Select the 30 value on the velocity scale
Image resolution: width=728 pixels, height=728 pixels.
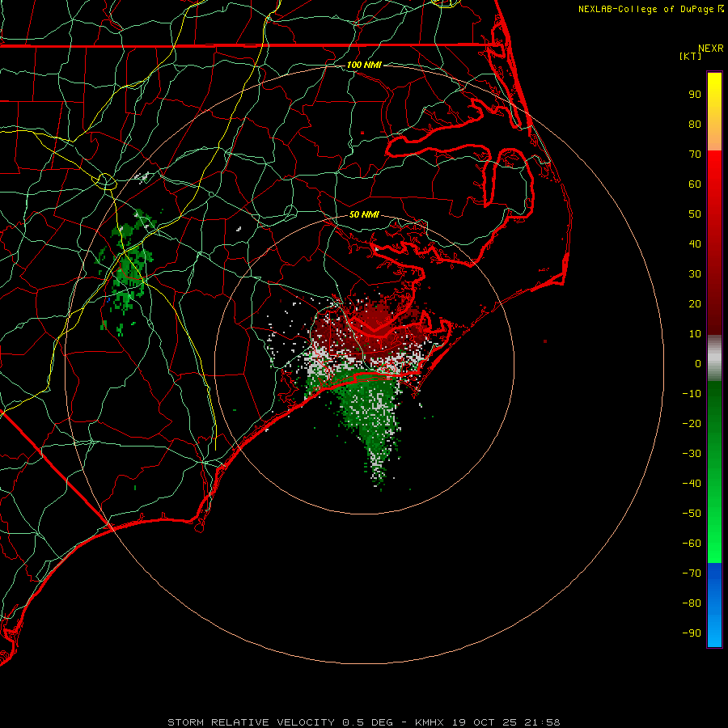(x=695, y=274)
